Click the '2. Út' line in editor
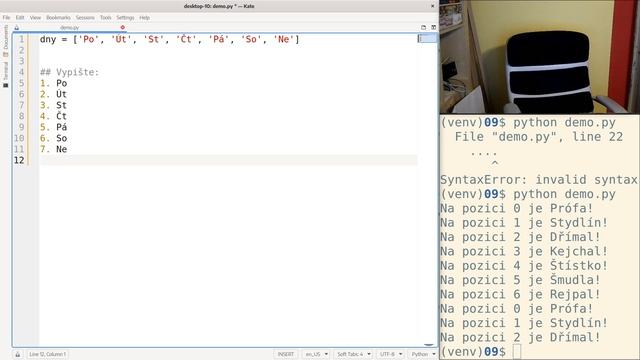This screenshot has height=360, width=640. tap(53, 94)
